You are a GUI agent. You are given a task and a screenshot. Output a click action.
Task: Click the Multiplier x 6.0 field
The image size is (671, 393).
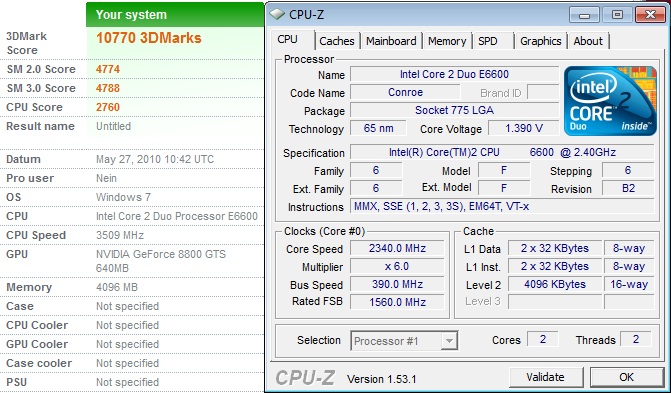coord(397,266)
